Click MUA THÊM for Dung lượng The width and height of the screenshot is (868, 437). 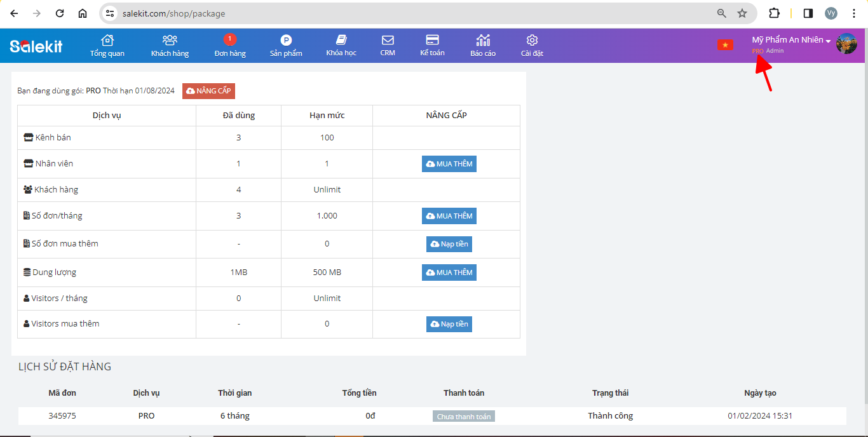pos(449,272)
